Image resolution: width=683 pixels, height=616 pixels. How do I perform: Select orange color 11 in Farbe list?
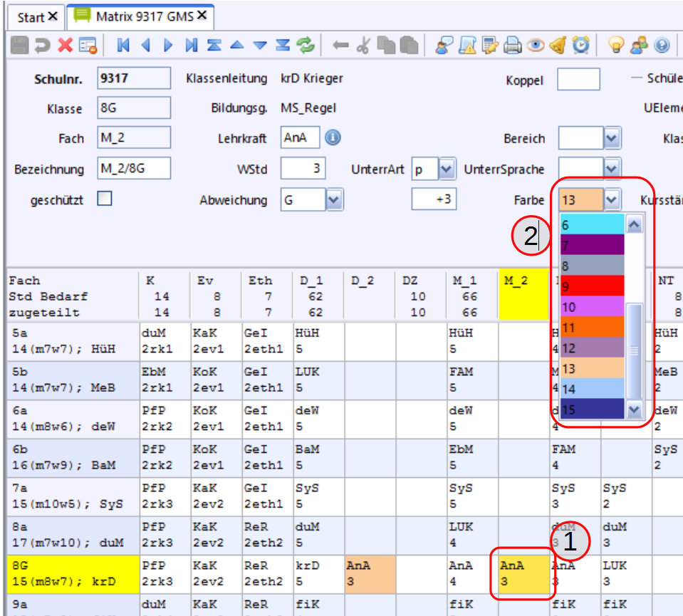[592, 327]
